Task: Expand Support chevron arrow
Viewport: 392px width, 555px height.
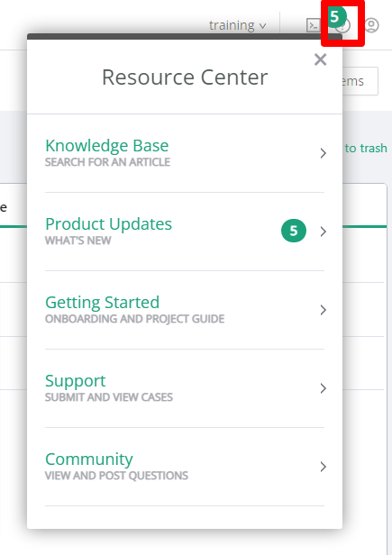Action: 323,388
